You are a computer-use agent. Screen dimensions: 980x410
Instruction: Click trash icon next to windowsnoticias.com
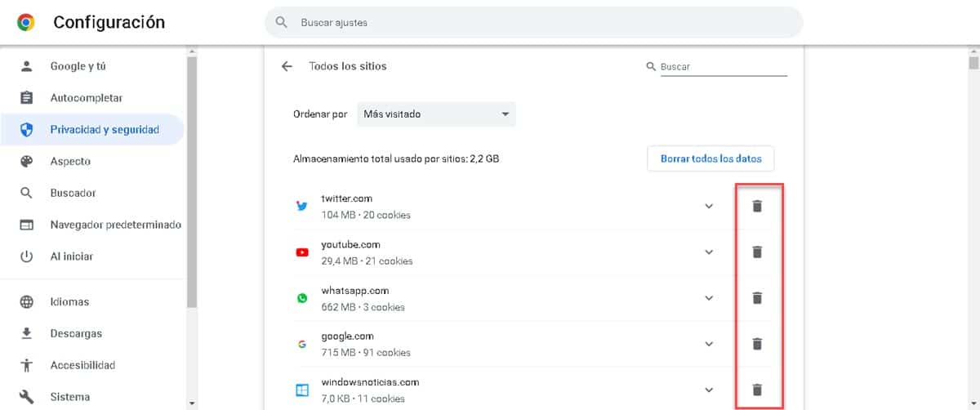point(757,390)
